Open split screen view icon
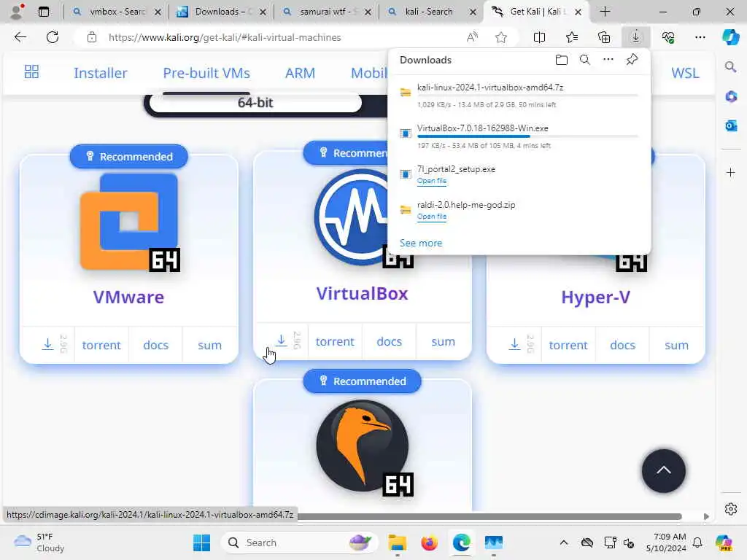This screenshot has height=560, width=747. pos(539,37)
